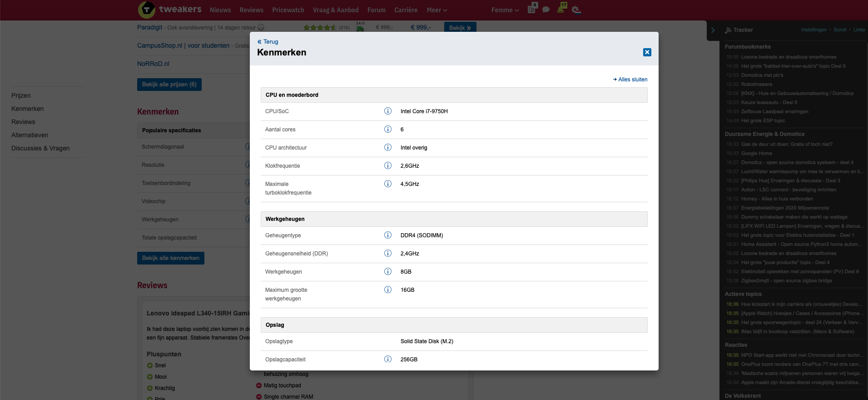Open the notifications bell with badge 17
The height and width of the screenshot is (400, 868).
[x=562, y=8]
